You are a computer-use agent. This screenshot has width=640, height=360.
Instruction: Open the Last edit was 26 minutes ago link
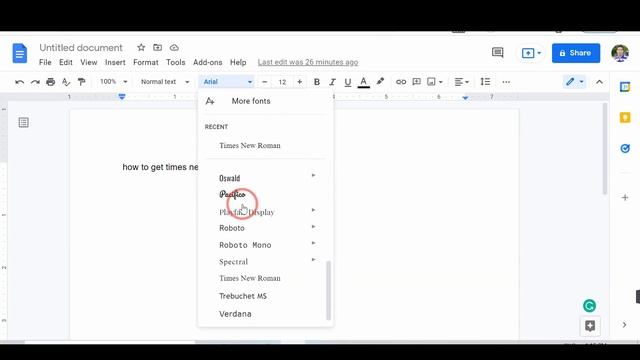[x=308, y=62]
